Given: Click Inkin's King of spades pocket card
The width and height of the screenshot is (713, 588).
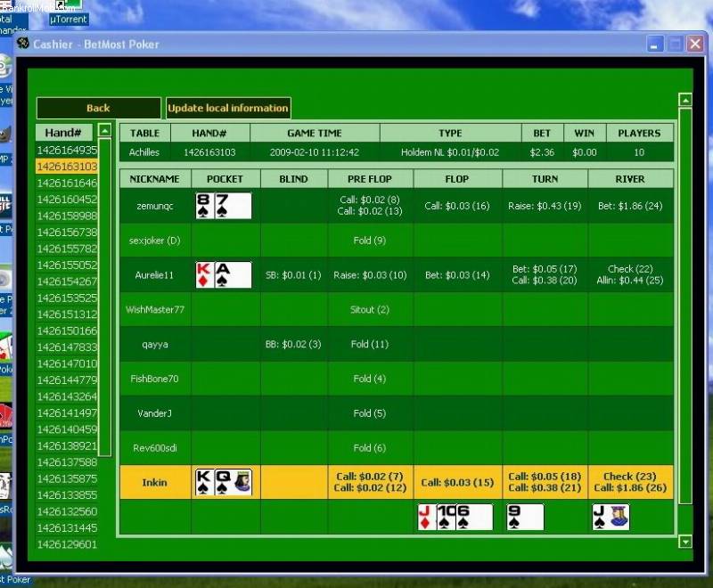Looking at the screenshot, I should [205, 482].
